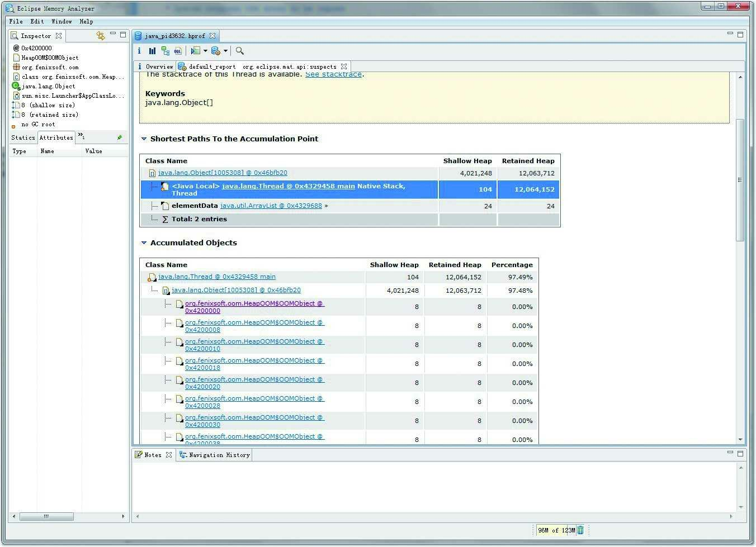The image size is (756, 547).
Task: Open java.util.ArrayList @ 0x4329688 link
Action: (x=271, y=206)
